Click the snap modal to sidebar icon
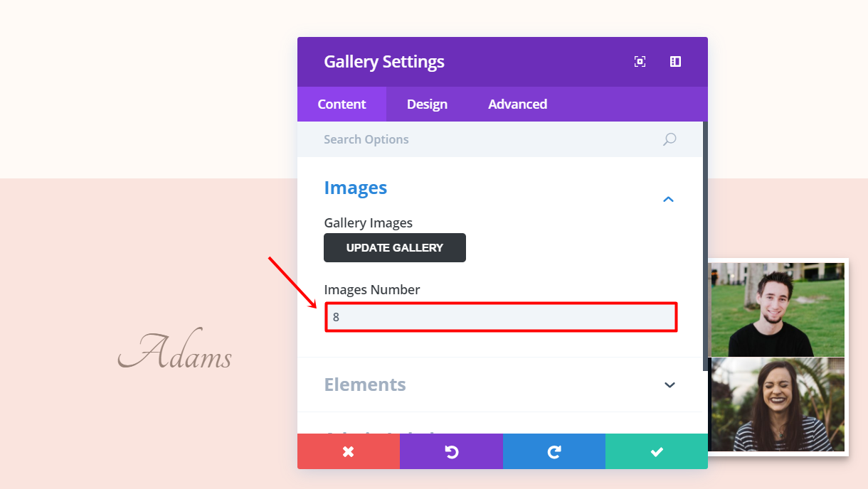Viewport: 868px width, 489px height. (675, 62)
